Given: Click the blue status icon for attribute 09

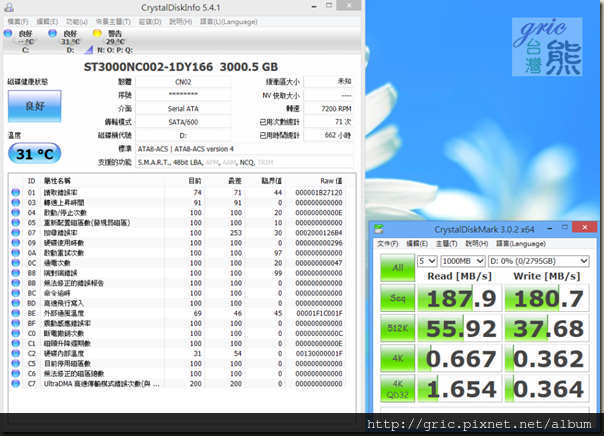Looking at the screenshot, I should pyautogui.click(x=15, y=242).
